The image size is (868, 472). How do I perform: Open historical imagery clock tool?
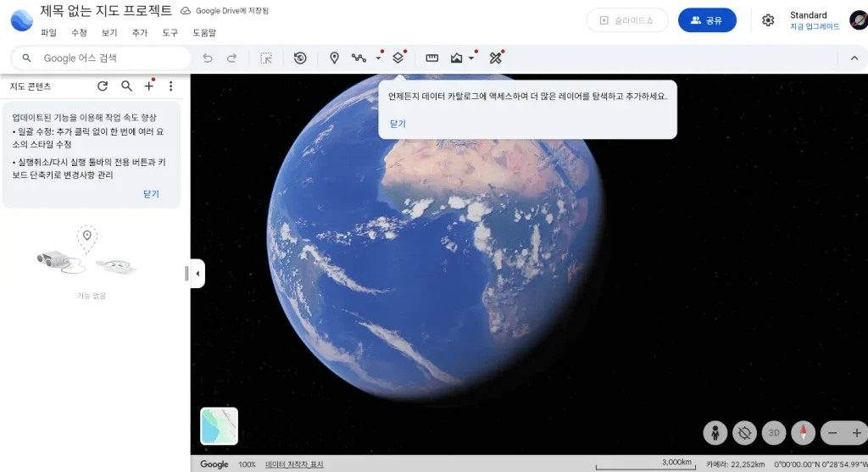click(x=300, y=58)
